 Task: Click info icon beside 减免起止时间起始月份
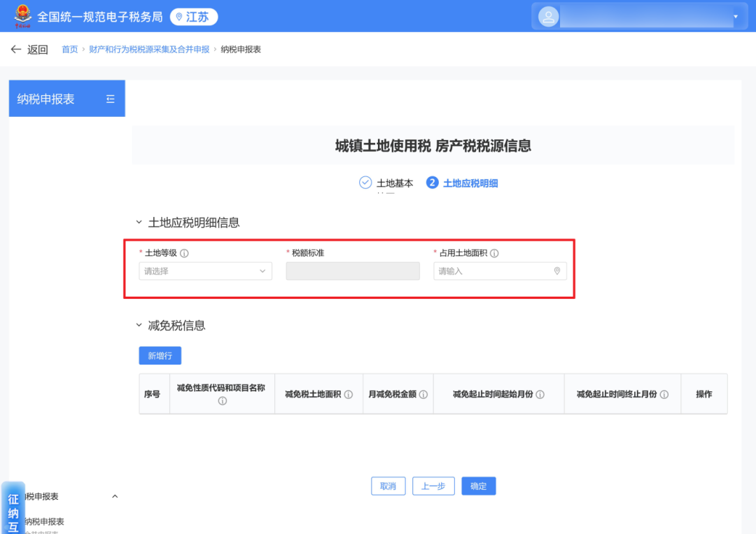pos(540,395)
